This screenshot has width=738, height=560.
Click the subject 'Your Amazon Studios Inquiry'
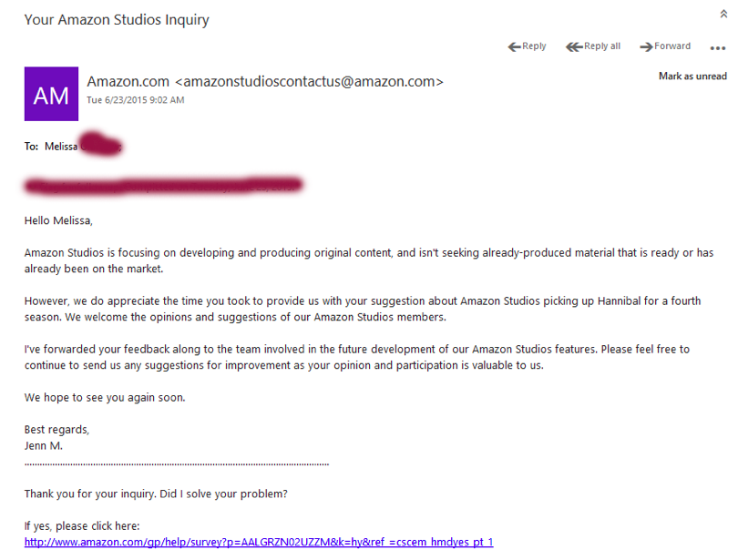tap(117, 19)
